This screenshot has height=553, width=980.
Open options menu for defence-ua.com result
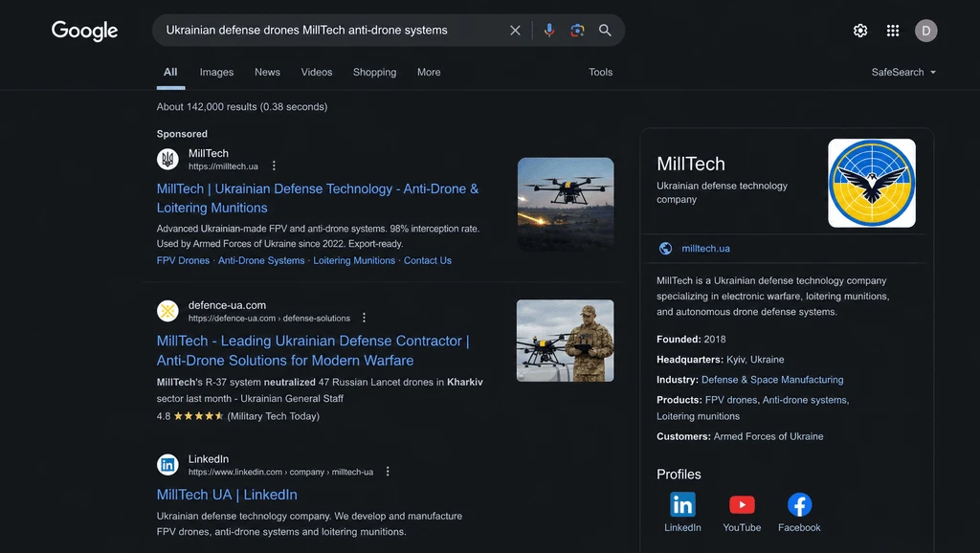(364, 318)
